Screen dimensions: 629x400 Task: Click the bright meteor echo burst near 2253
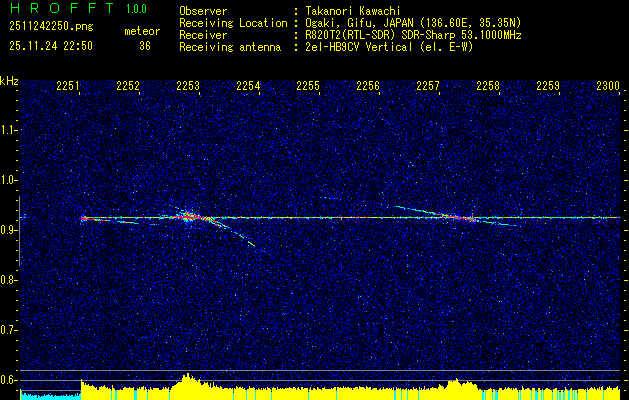(188, 216)
